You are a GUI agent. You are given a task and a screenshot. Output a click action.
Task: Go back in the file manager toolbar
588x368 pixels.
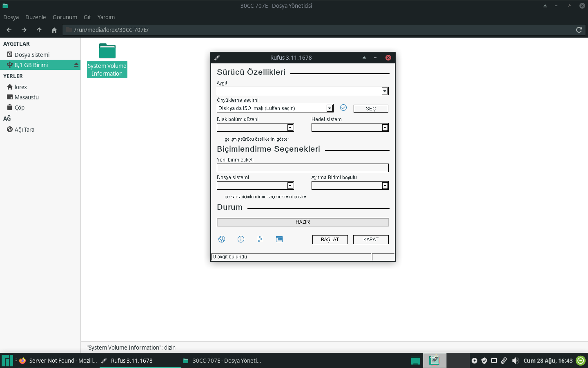[x=9, y=30]
